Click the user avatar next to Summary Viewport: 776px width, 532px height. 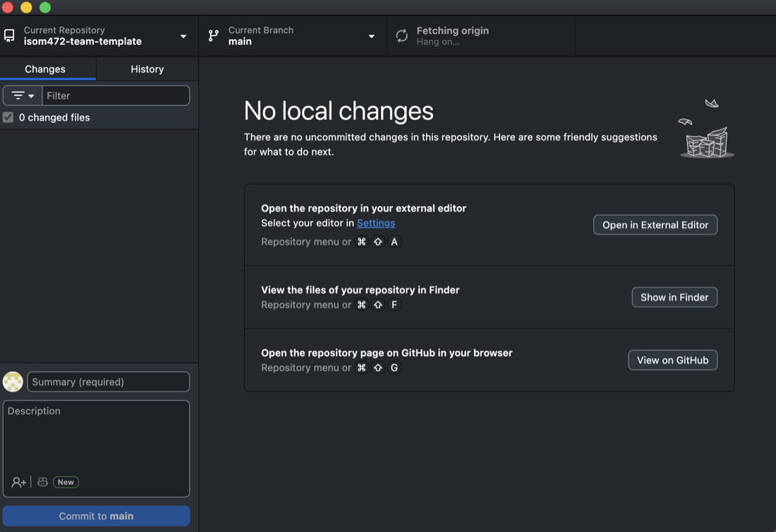tap(13, 382)
